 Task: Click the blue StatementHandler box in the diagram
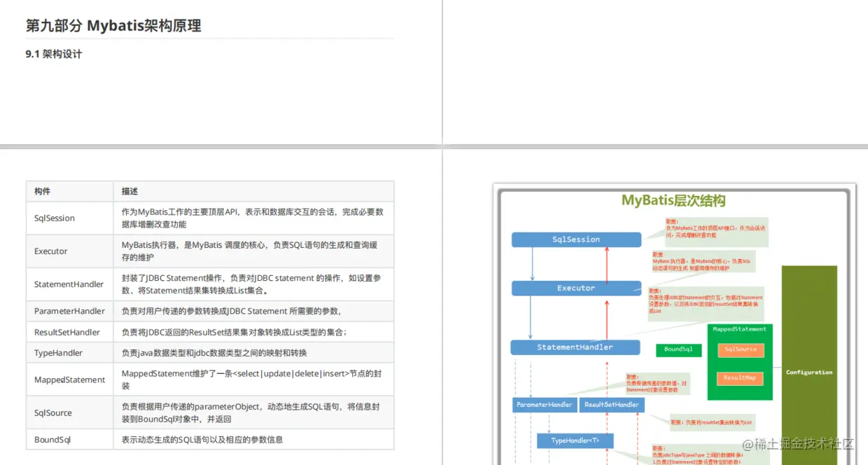pos(575,347)
